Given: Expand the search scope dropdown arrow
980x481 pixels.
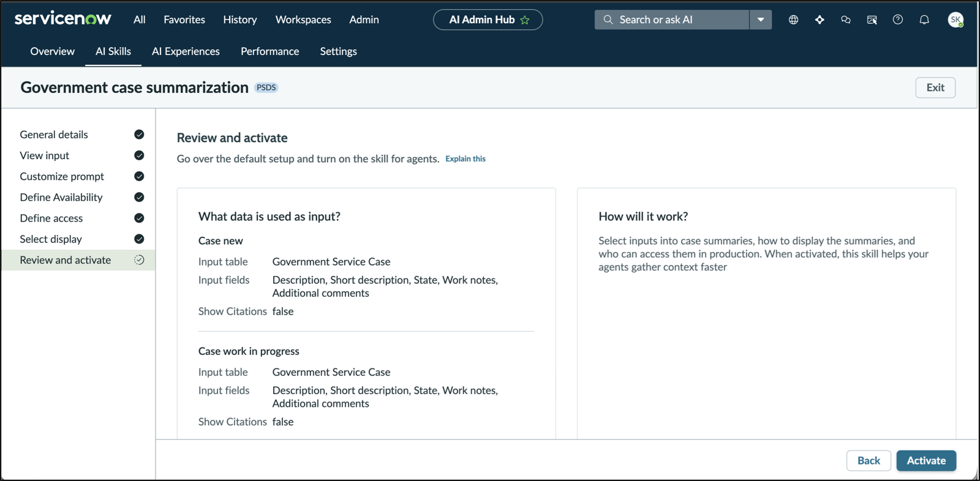Looking at the screenshot, I should point(761,20).
